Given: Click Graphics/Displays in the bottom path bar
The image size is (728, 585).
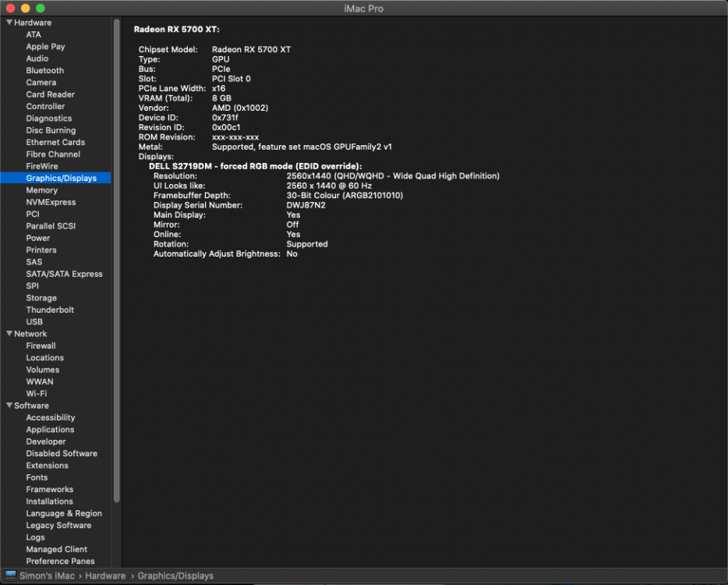Looking at the screenshot, I should [175, 576].
